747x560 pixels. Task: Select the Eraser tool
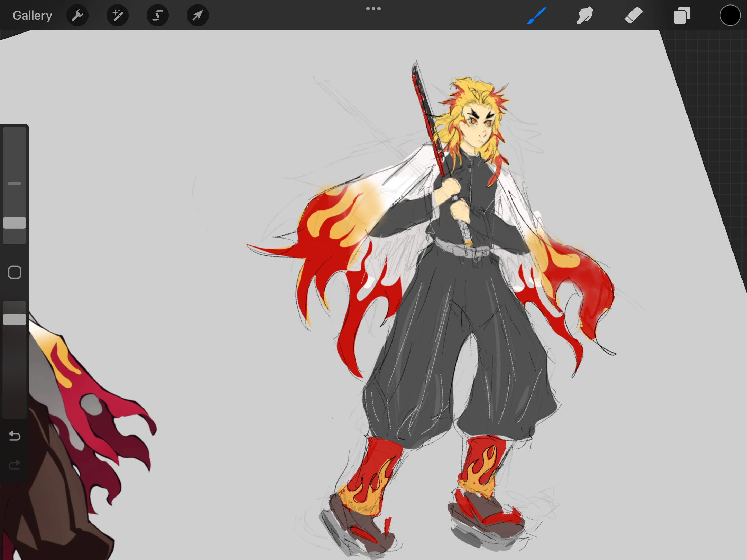click(634, 15)
